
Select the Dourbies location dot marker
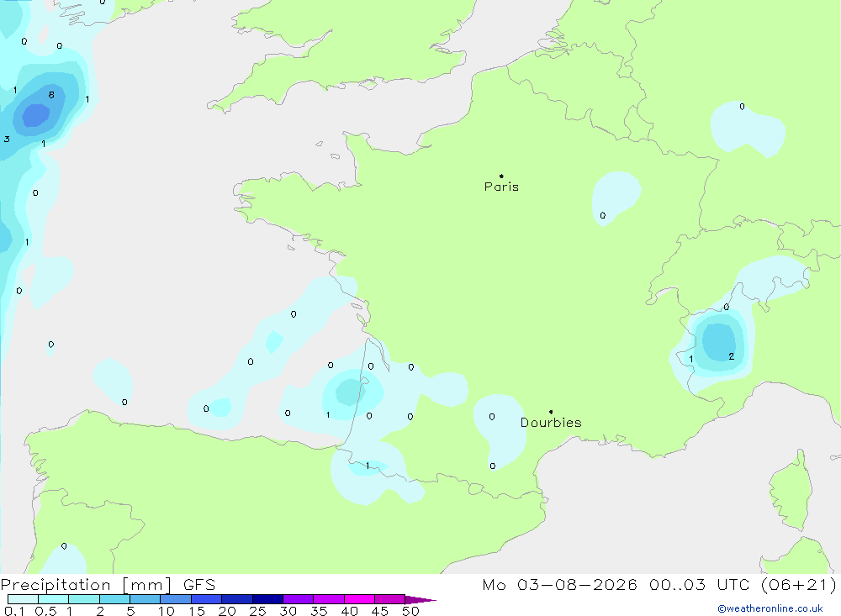tap(551, 412)
